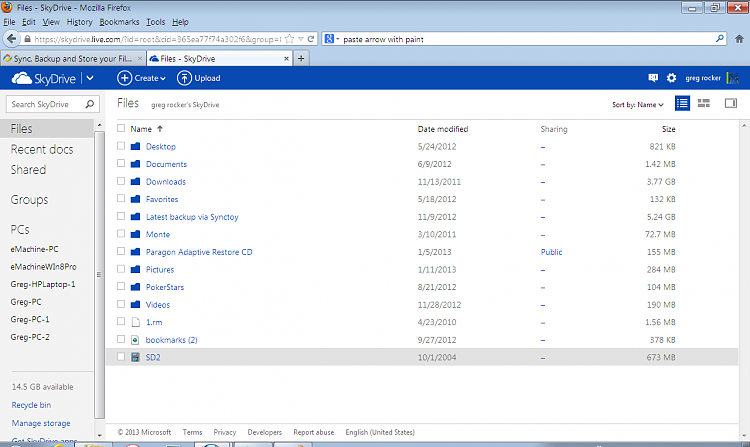Screen dimensions: 750x447
Task: Select Files in the left sidebar
Action: 47,129
